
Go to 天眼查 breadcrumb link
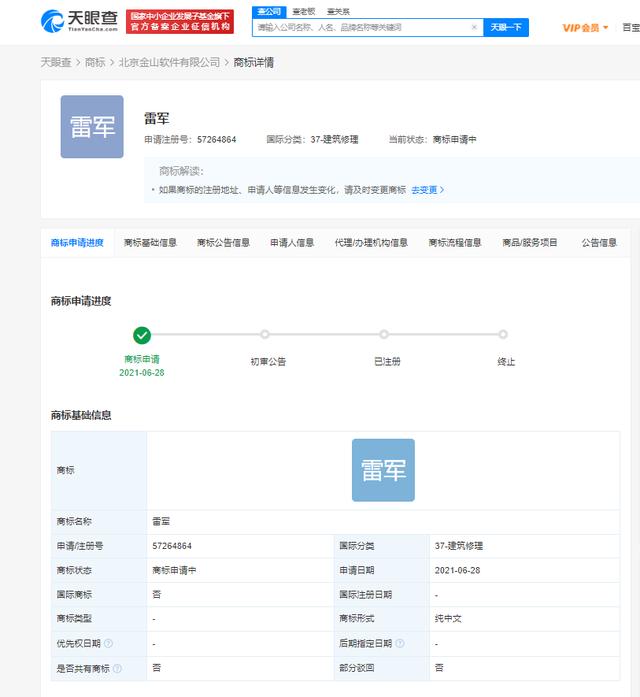click(x=56, y=62)
